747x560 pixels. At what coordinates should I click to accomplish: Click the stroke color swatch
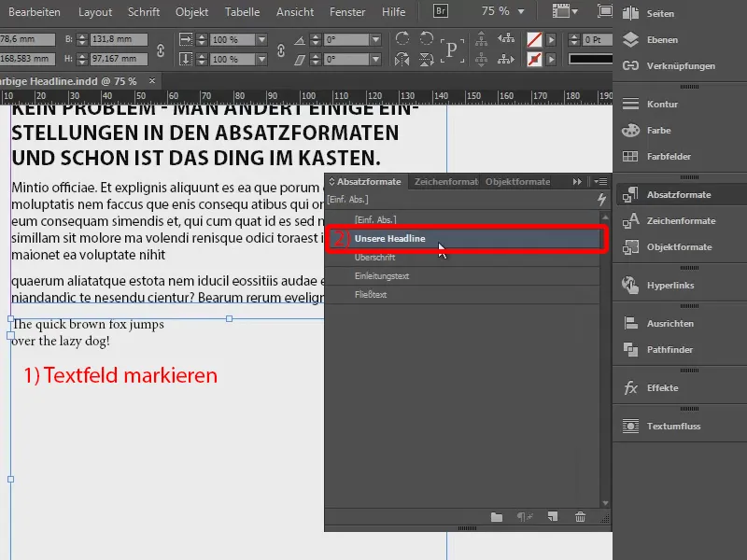534,60
